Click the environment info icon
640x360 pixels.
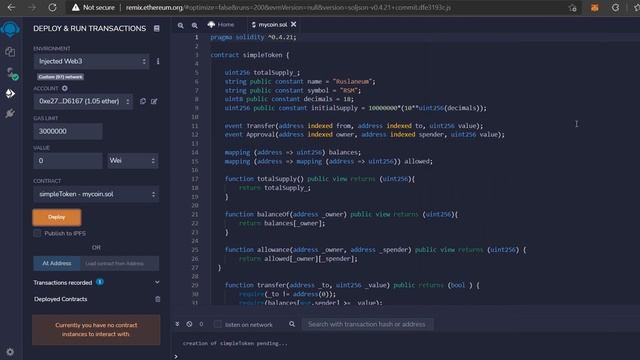[x=158, y=61]
